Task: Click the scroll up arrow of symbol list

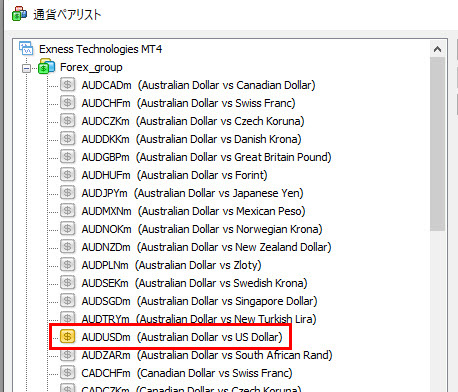Action: (437, 49)
